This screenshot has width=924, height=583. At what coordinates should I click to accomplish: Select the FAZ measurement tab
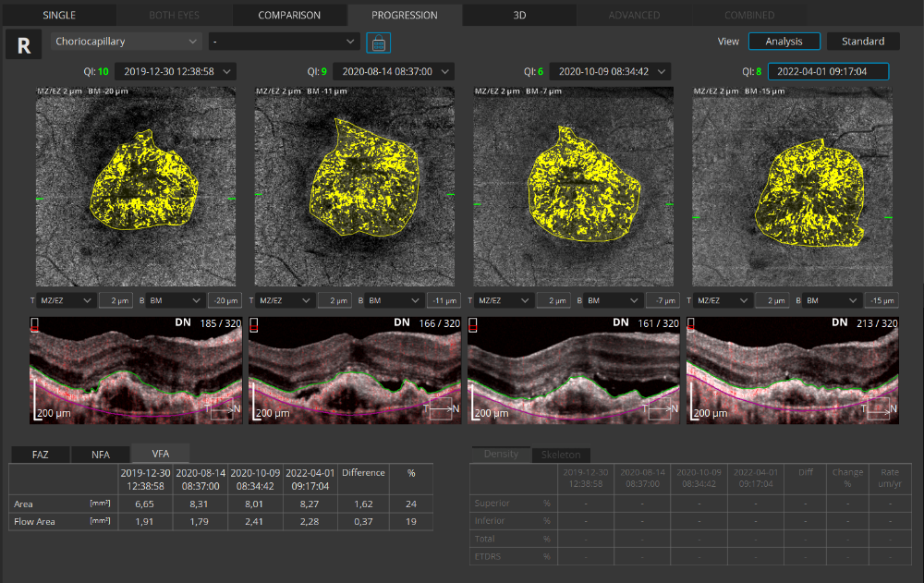coord(40,454)
